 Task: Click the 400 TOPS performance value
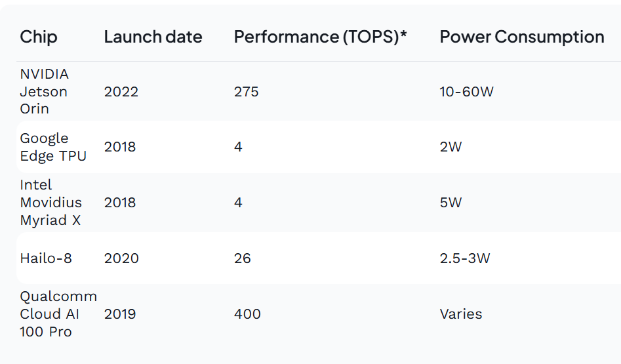[x=247, y=314]
